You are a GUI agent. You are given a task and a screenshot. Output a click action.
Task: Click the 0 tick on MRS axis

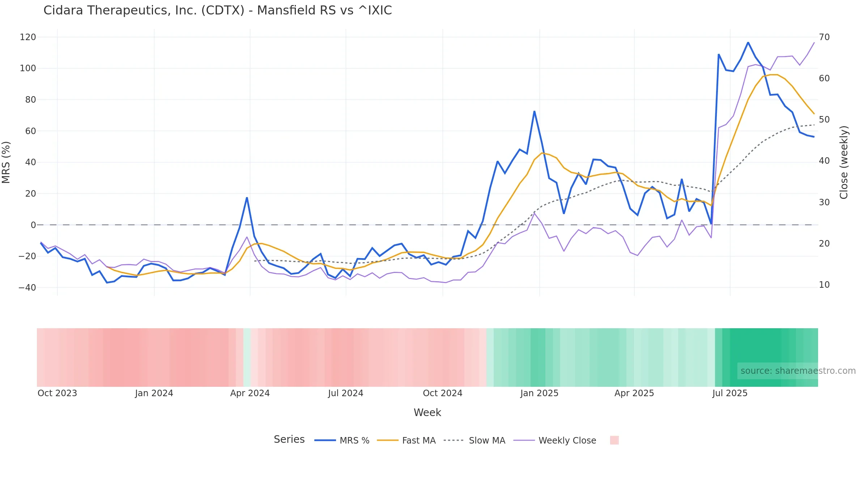click(33, 225)
